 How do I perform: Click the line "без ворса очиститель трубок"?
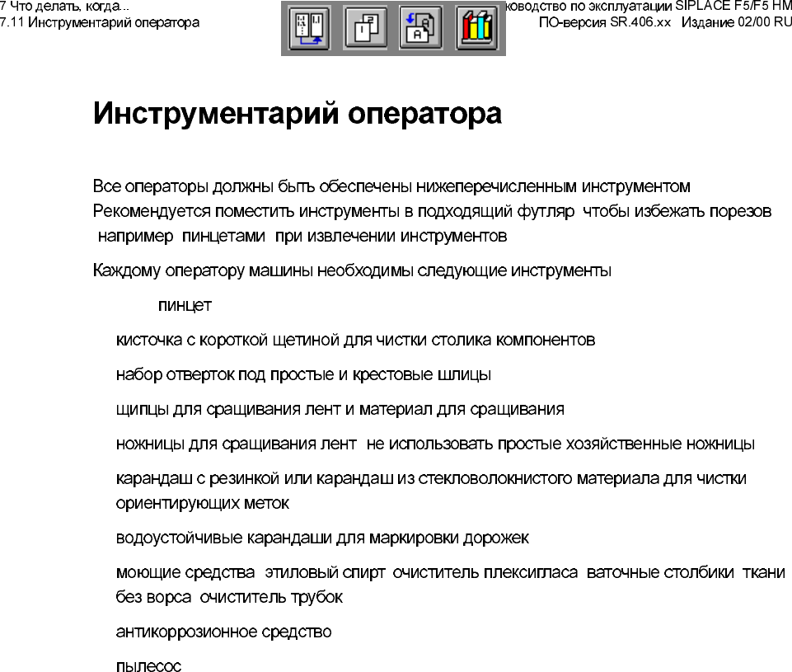(229, 597)
